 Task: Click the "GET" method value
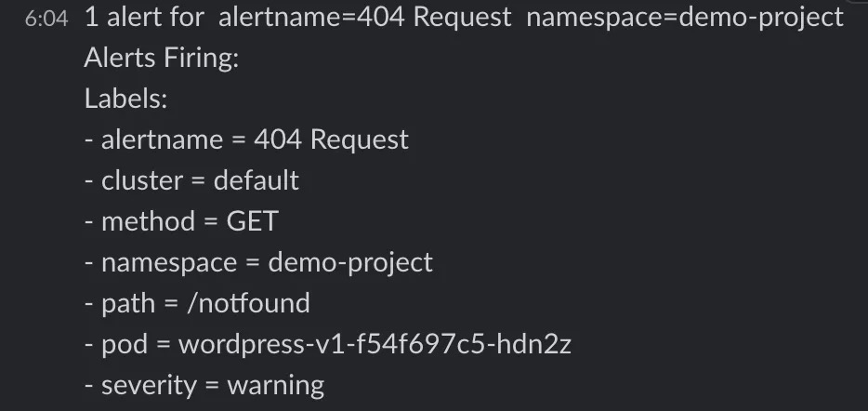point(252,221)
